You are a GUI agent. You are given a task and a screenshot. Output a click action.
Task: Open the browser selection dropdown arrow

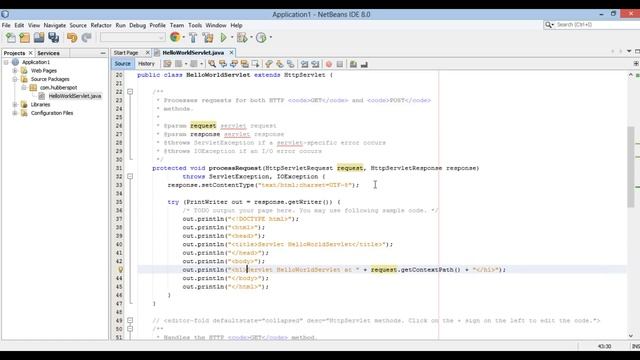pyautogui.click(x=183, y=38)
